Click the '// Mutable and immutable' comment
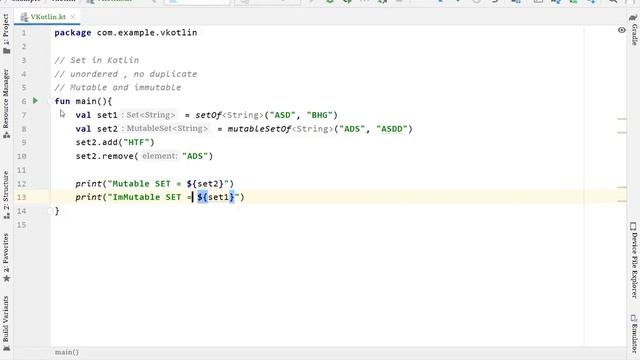Image resolution: width=640 pixels, height=360 pixels. 118,87
